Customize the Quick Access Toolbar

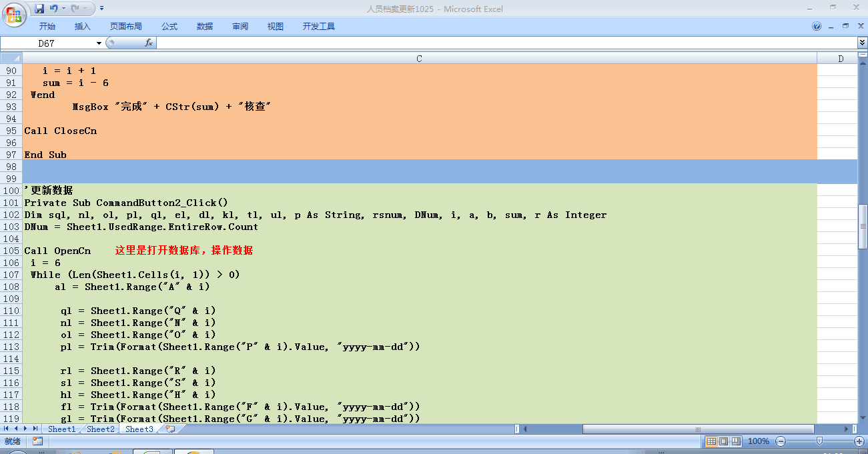click(x=101, y=9)
